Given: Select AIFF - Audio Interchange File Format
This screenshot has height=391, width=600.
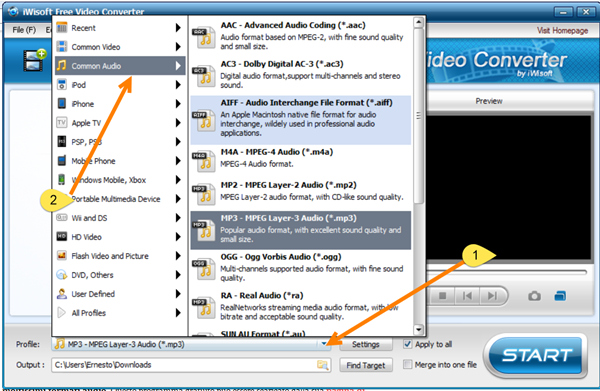Looking at the screenshot, I should pos(301,120).
